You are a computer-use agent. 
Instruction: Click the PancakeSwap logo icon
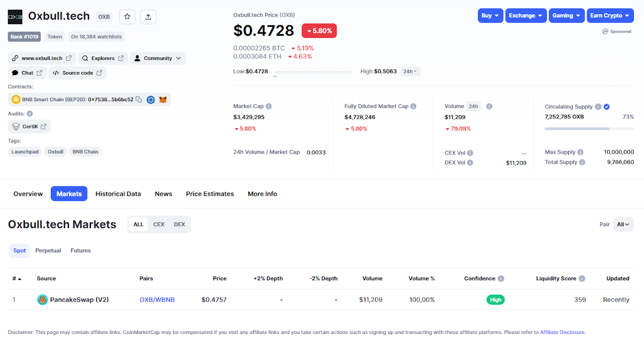(42, 300)
